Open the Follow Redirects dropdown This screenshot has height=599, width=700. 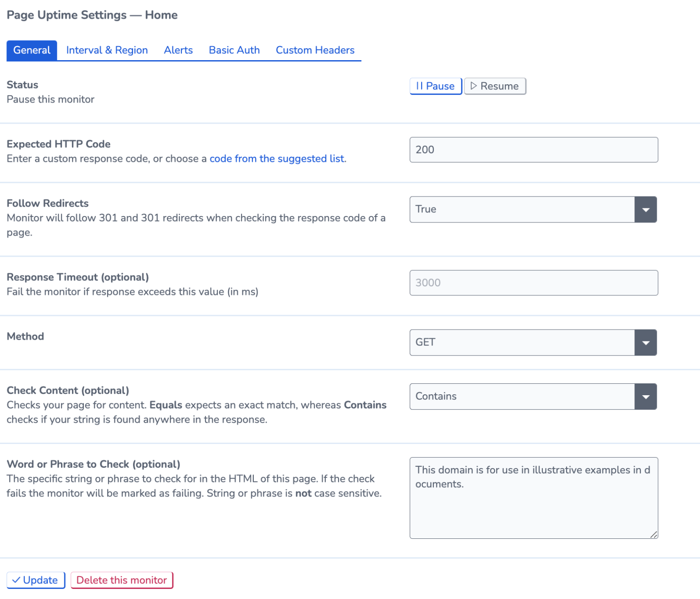646,209
